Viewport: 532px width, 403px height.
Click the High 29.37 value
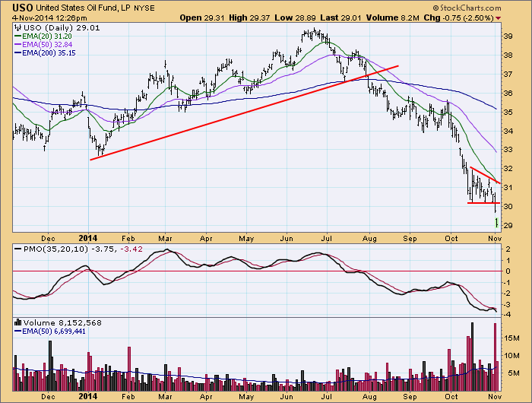249,17
